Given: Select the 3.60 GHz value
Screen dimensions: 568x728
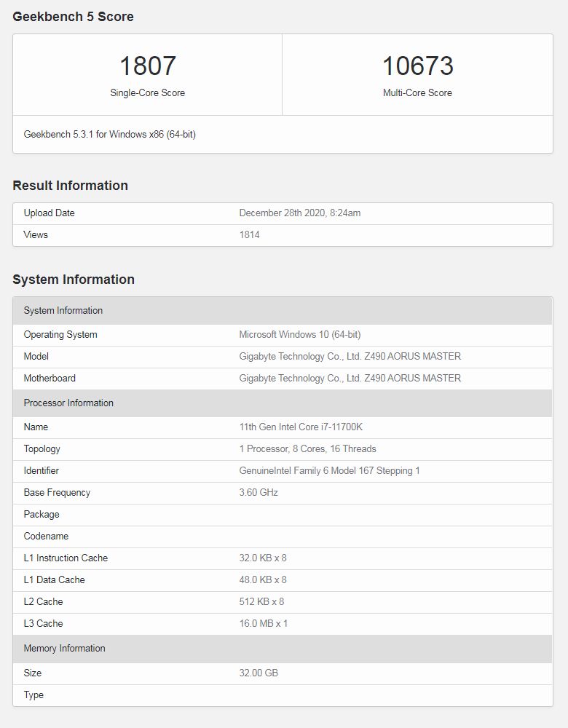Looking at the screenshot, I should point(259,493).
